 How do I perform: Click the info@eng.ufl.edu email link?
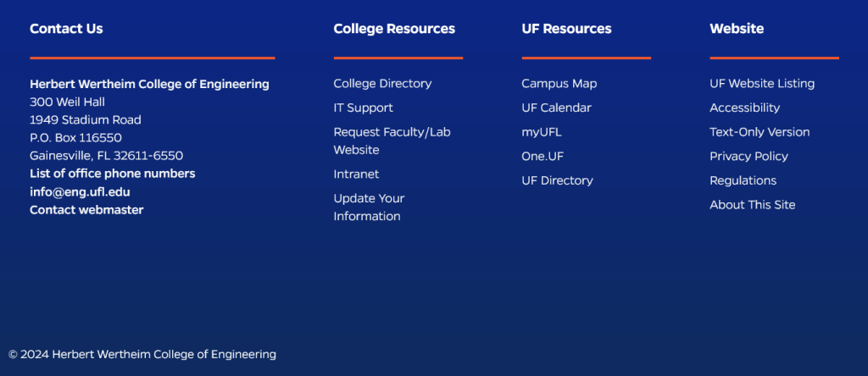80,192
